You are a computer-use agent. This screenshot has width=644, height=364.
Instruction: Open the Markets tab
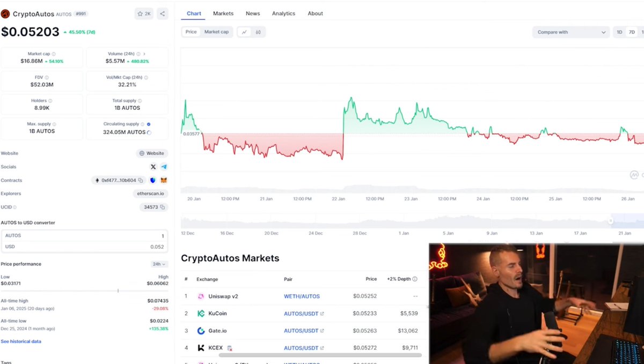223,13
